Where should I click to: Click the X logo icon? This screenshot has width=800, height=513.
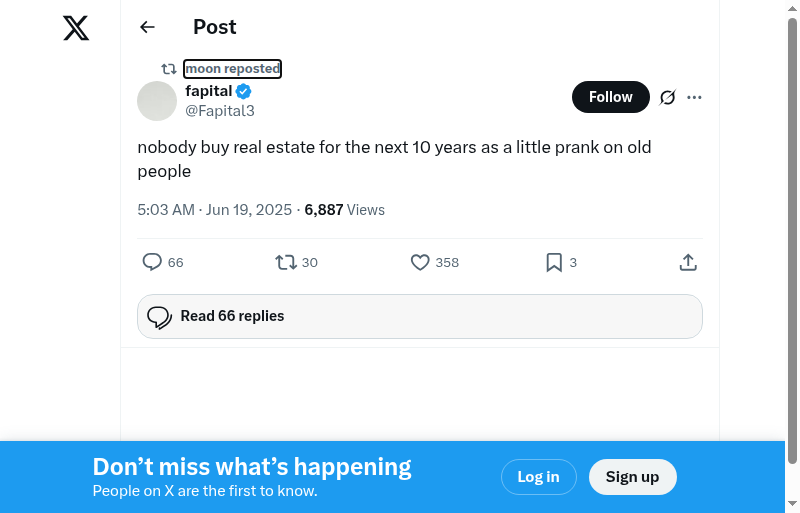[76, 28]
